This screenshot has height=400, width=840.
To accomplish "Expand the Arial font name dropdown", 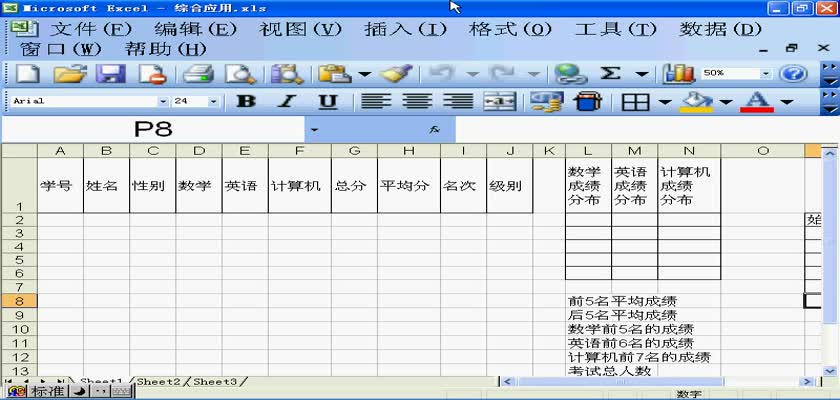I will click(163, 102).
